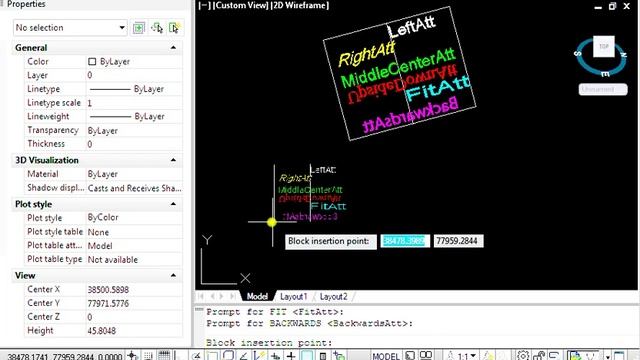
Task: Toggle 3D Object Snap in the status bar
Action: point(228,355)
